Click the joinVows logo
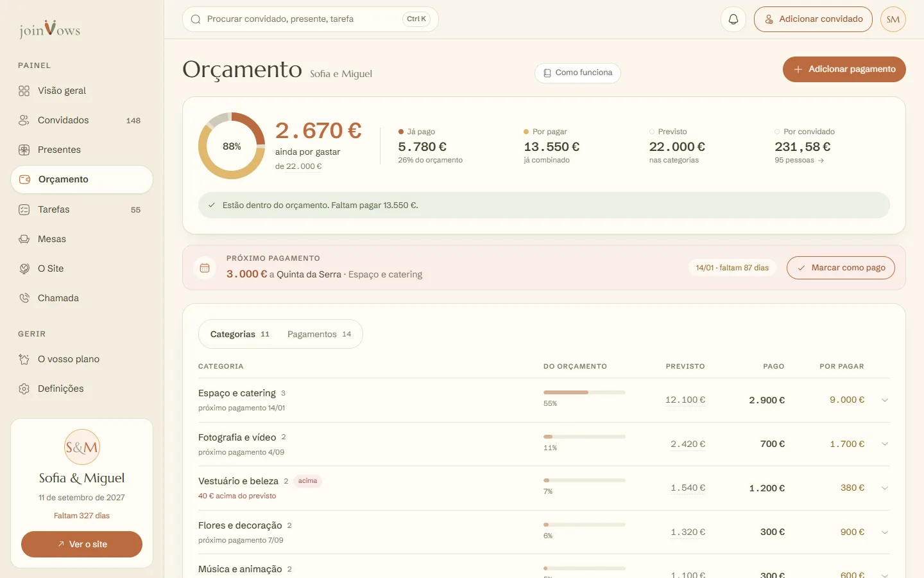The height and width of the screenshot is (578, 924). (49, 29)
